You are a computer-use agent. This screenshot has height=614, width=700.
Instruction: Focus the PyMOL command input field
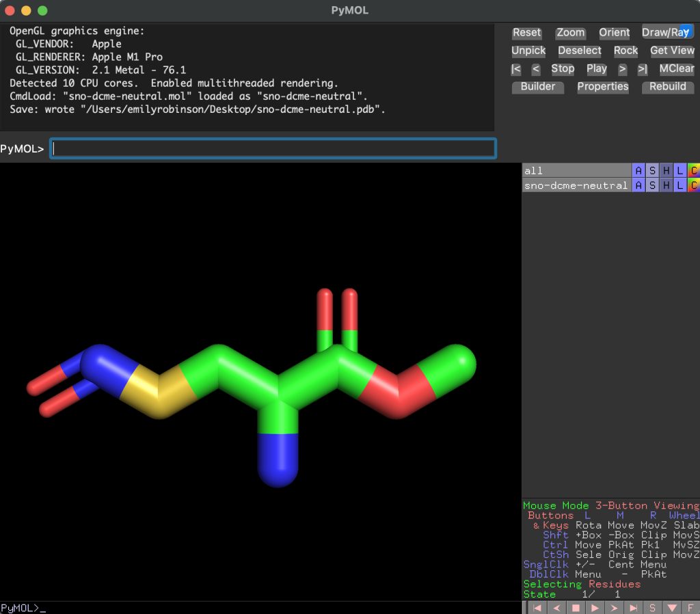click(273, 148)
